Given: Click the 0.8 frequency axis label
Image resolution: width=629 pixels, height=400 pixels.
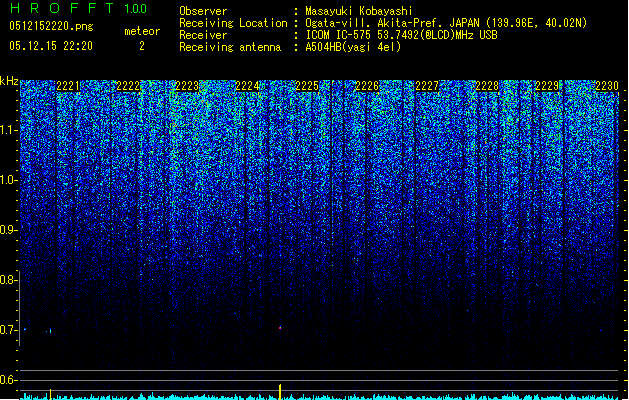Looking at the screenshot, I should 9,280.
